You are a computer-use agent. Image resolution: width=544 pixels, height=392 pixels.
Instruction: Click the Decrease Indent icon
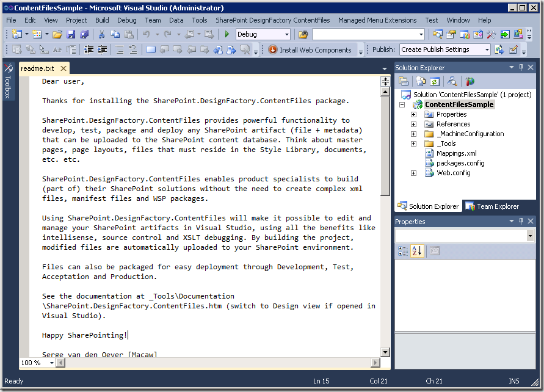(x=89, y=49)
